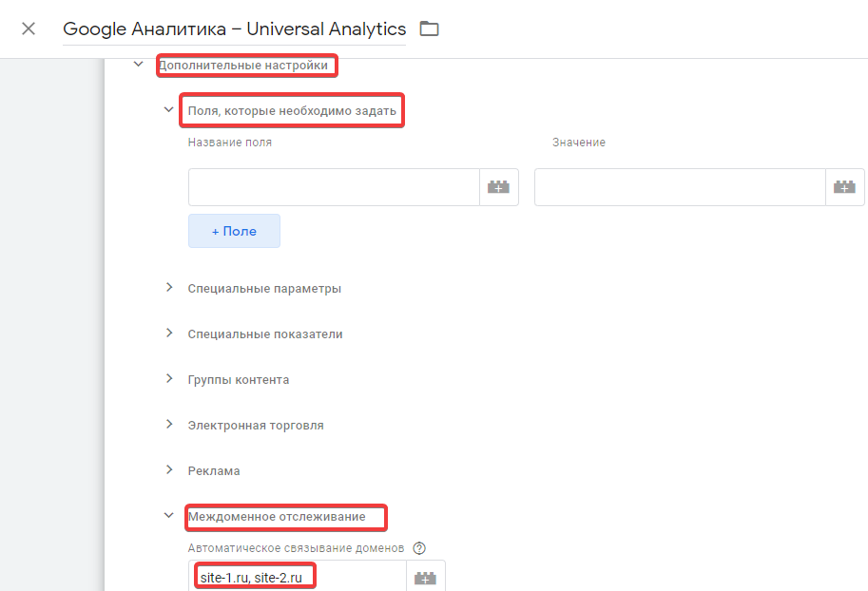Open help for Автоматическое связывание доменов
Viewport: 868px width, 591px height.
tap(419, 548)
